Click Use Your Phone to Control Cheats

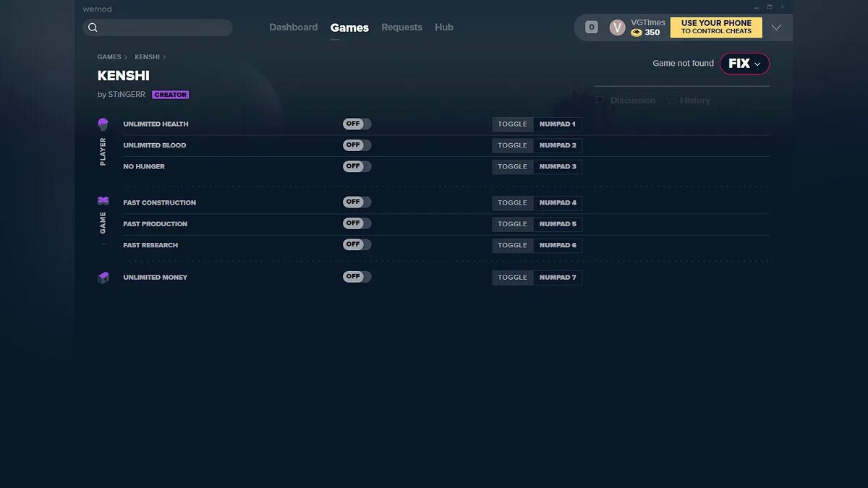[716, 27]
